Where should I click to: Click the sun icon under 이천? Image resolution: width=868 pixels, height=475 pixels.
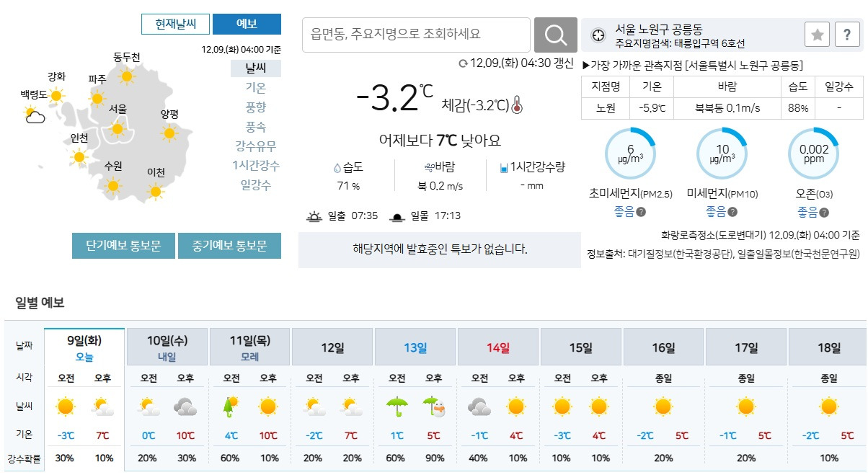tap(156, 192)
